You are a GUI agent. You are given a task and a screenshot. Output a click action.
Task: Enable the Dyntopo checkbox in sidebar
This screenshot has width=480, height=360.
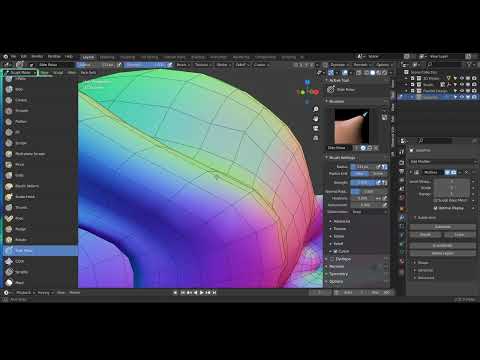pos(332,259)
